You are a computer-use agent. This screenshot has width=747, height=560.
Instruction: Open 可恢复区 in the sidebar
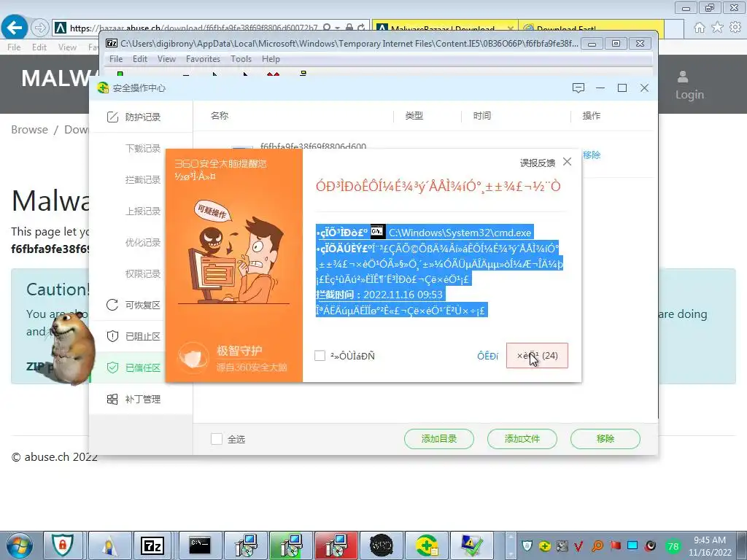[141, 306]
